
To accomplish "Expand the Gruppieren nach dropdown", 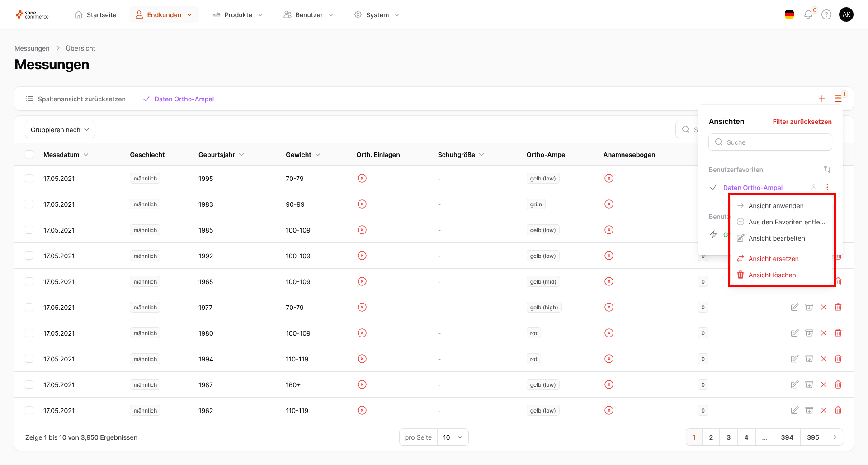I will point(60,130).
